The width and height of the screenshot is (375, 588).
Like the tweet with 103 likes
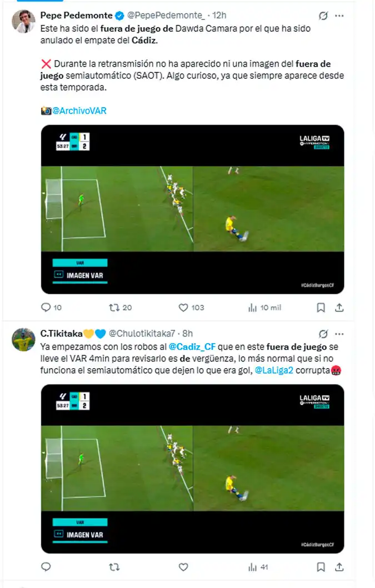(183, 308)
